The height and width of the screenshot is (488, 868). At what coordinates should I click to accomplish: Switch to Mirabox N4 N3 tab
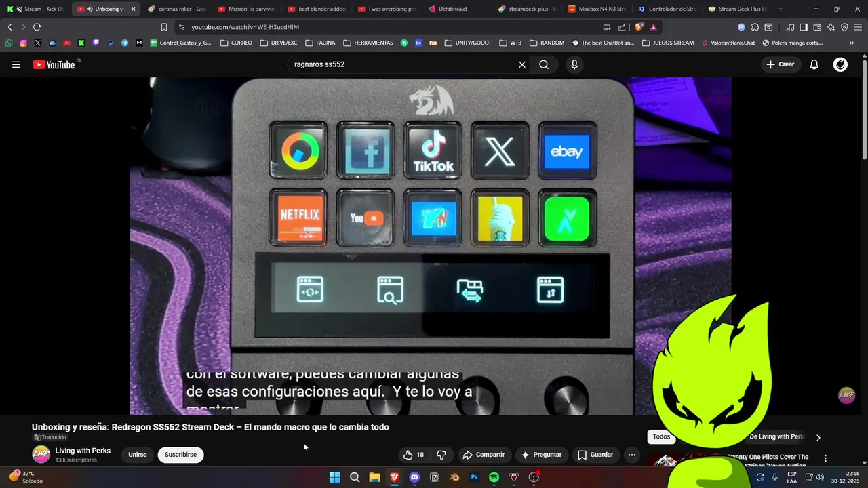[x=597, y=9]
